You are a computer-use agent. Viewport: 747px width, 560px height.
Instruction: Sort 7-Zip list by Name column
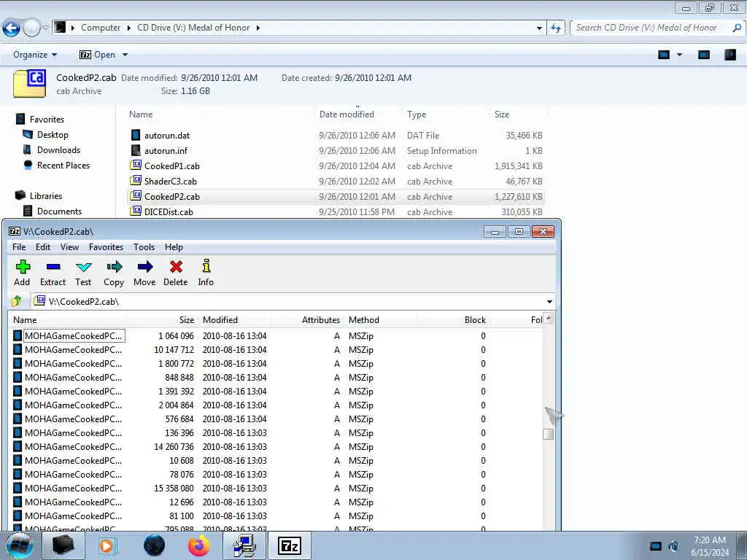point(66,320)
